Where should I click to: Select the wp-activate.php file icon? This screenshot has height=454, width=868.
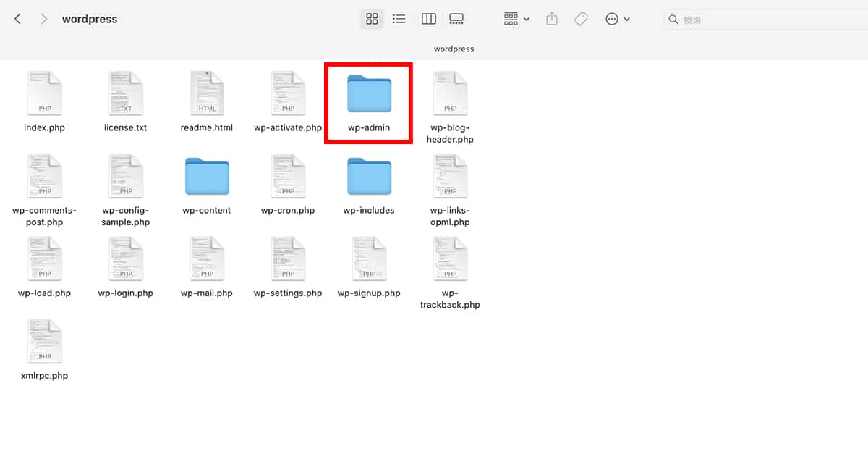pyautogui.click(x=288, y=93)
